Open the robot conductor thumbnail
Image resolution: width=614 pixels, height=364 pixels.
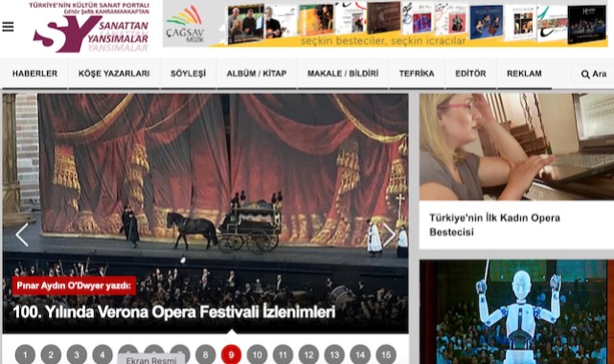coord(517,312)
